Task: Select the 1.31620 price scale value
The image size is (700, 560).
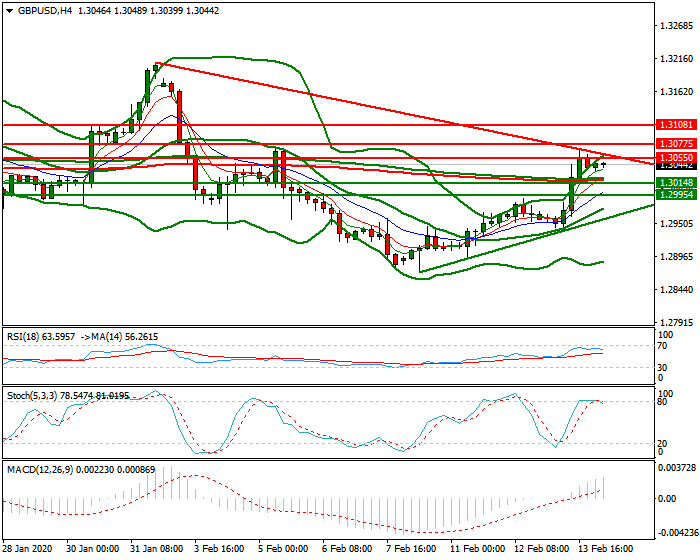Action: click(677, 92)
